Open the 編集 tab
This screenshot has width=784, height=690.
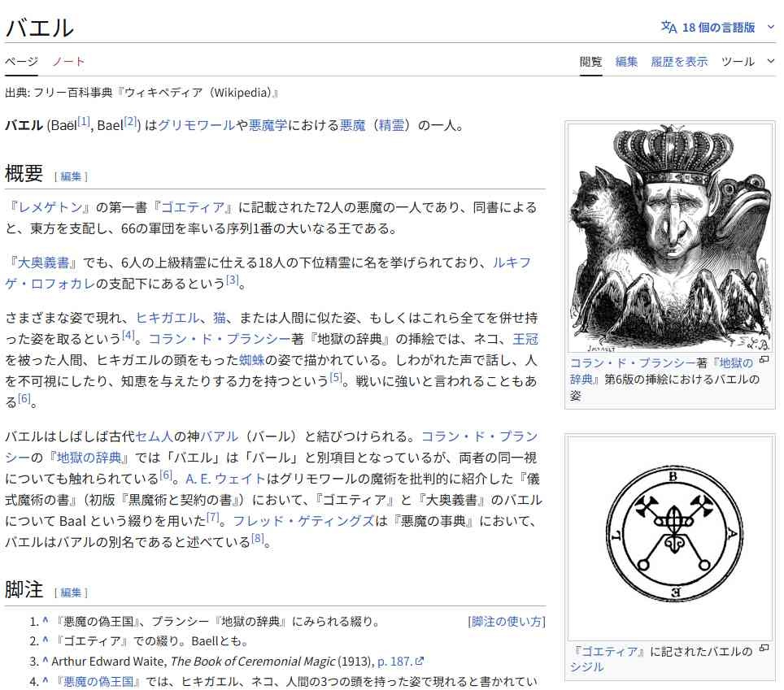click(x=626, y=62)
